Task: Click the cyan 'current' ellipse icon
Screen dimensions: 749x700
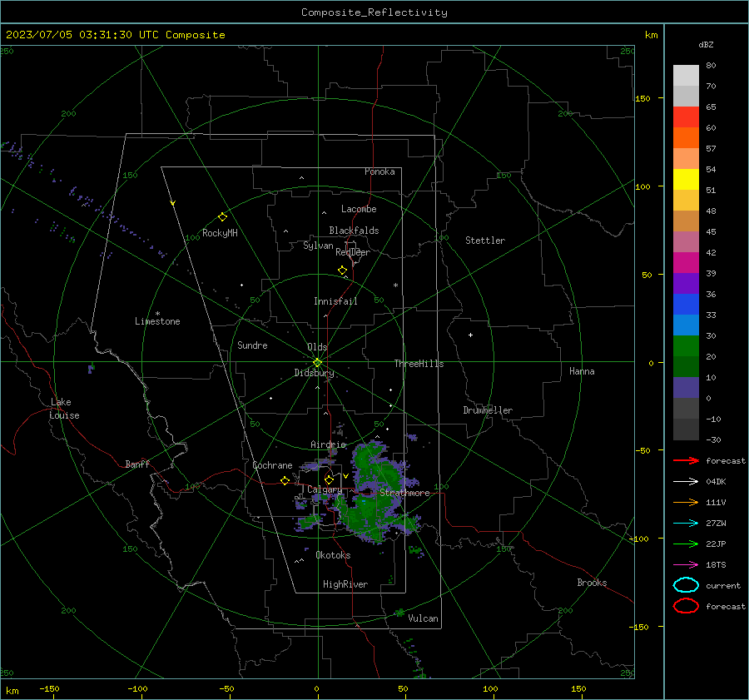Action: [x=686, y=585]
